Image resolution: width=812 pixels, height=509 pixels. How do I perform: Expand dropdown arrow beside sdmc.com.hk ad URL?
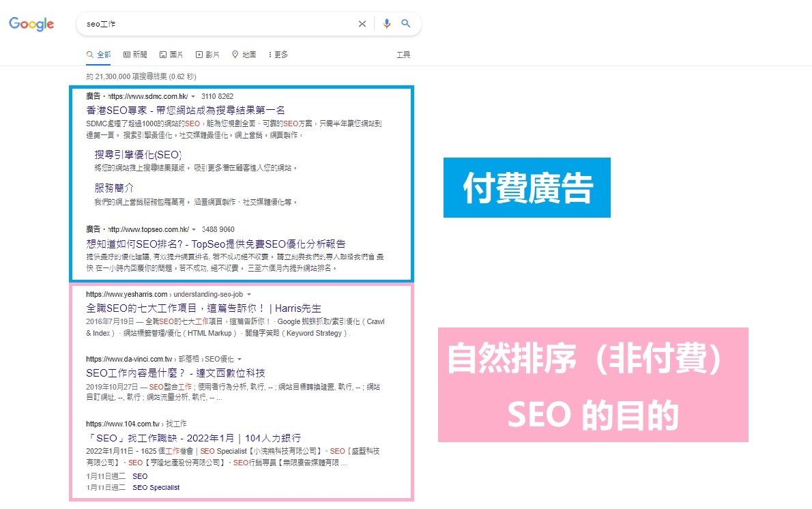coord(193,97)
